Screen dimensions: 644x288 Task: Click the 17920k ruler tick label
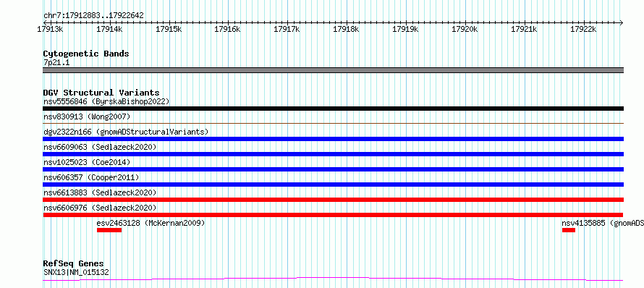pyautogui.click(x=465, y=29)
